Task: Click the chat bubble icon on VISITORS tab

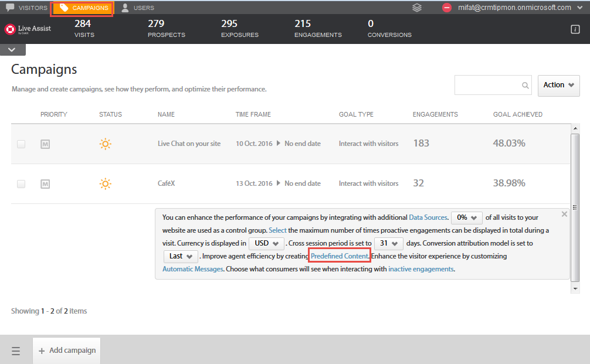Action: click(11, 8)
